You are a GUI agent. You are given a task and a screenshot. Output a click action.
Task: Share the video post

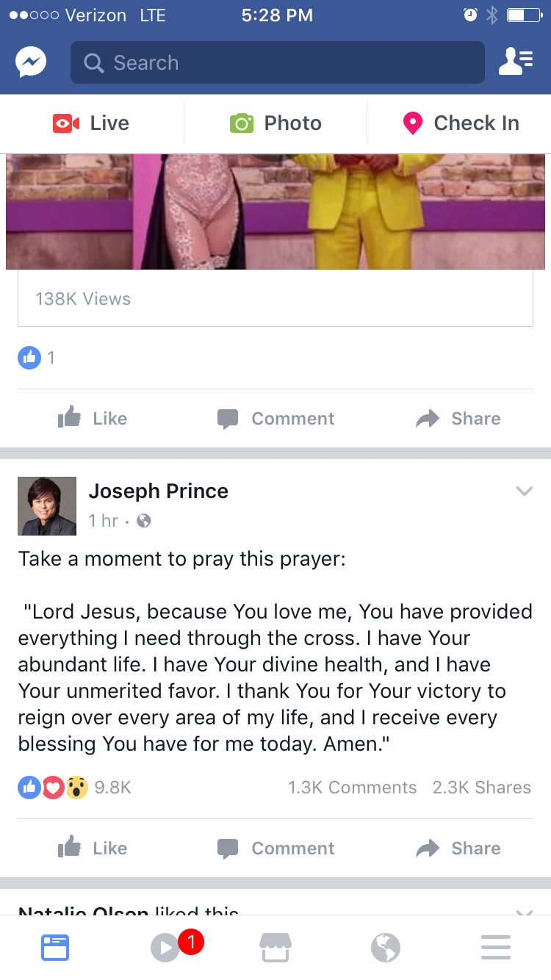458,419
